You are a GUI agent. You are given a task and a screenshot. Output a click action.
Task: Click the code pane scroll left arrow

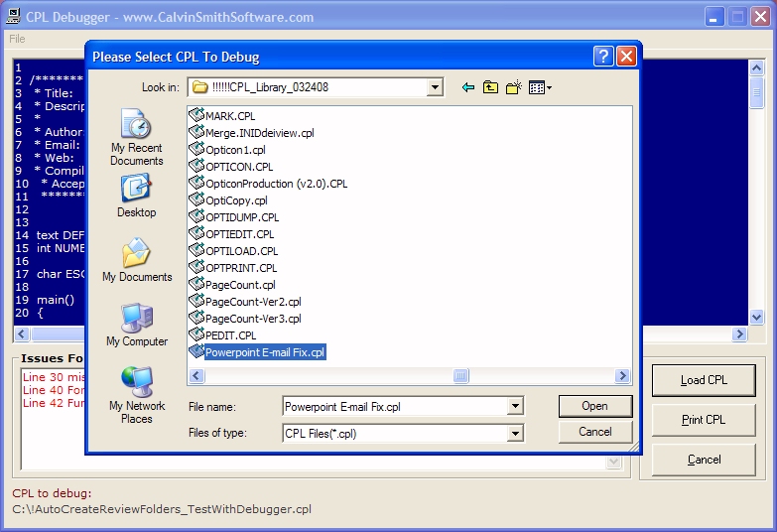tap(21, 334)
